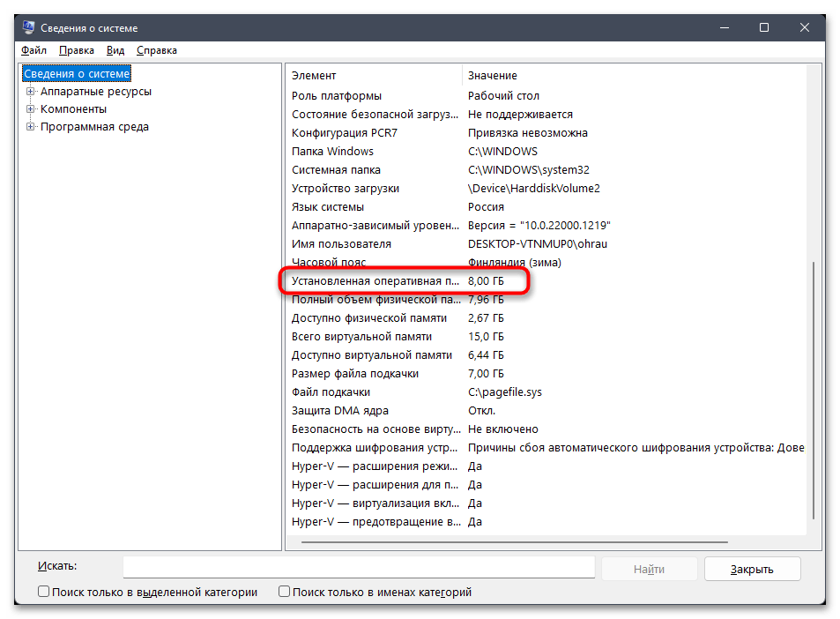
Task: Click the Искать text input field
Action: [x=358, y=567]
